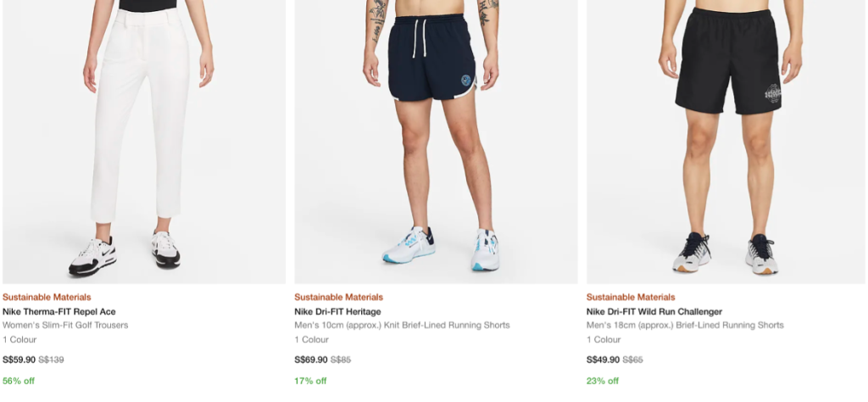Click 1 Colour text under Heritage shorts
This screenshot has width=868, height=402.
(x=311, y=339)
